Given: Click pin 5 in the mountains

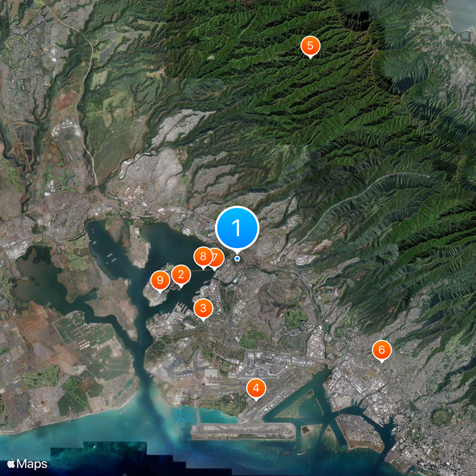Looking at the screenshot, I should pos(310,46).
